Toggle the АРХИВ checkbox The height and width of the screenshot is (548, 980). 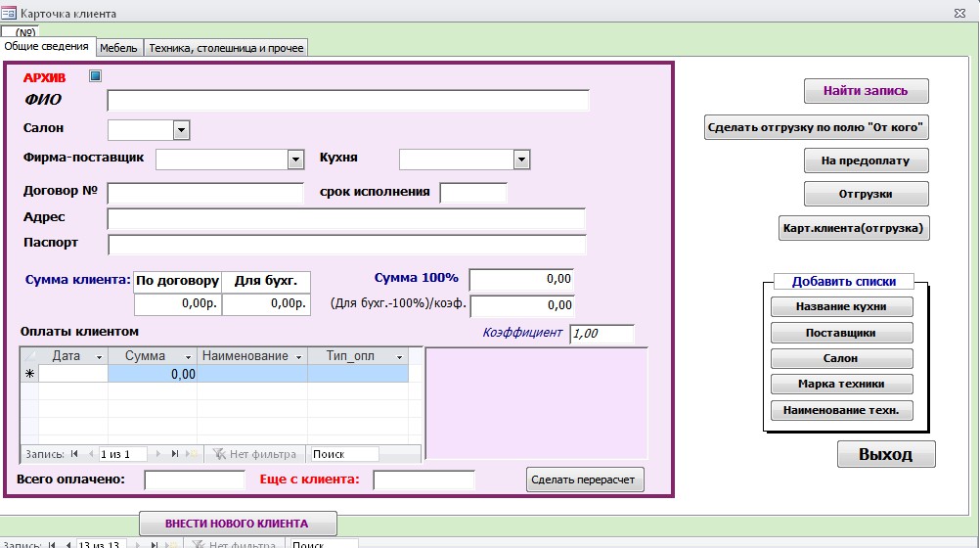tap(95, 75)
